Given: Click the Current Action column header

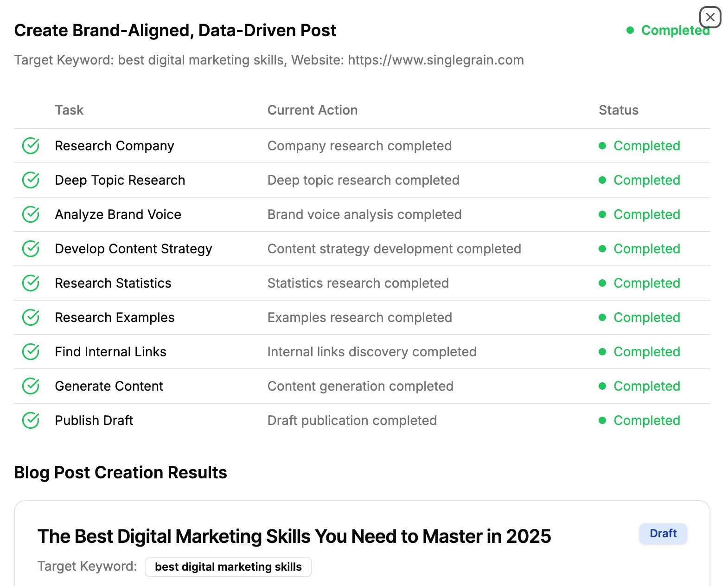Looking at the screenshot, I should click(313, 110).
